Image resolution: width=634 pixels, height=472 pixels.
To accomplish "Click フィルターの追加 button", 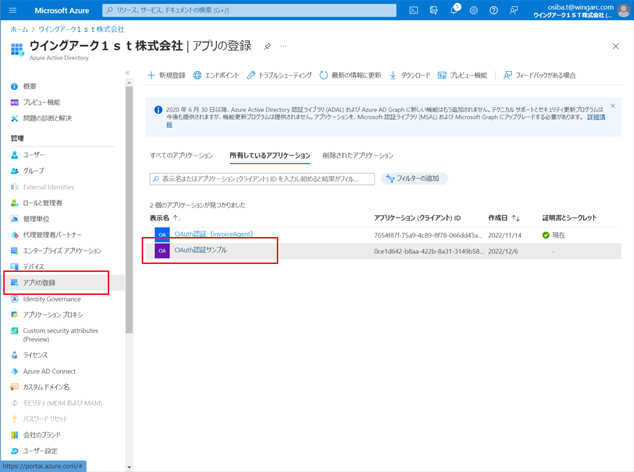I will [414, 178].
